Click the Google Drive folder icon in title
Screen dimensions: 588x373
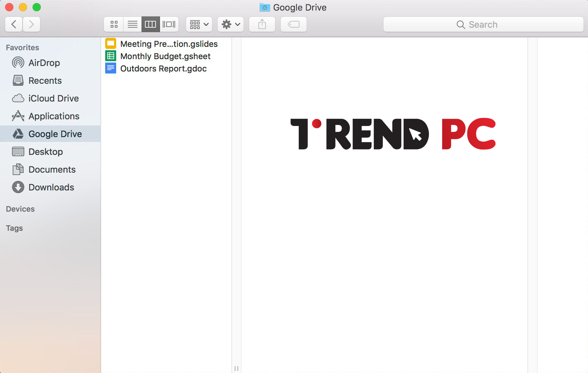click(x=265, y=7)
